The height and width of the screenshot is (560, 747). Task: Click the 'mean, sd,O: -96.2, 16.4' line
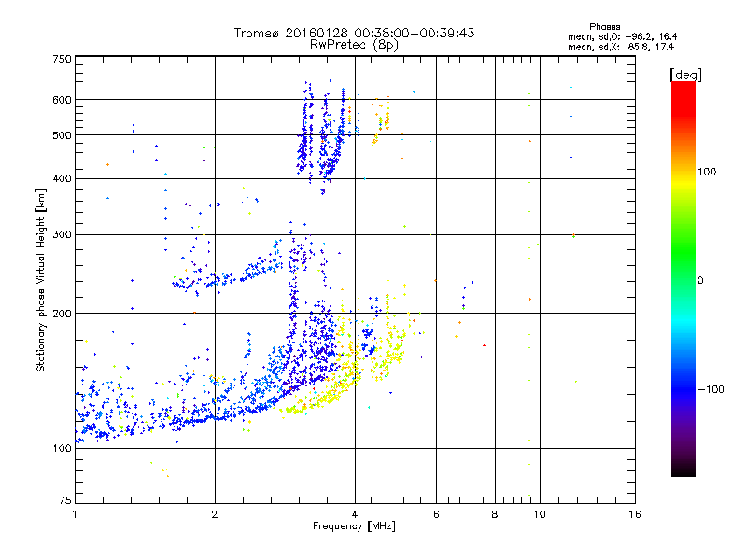tap(622, 36)
